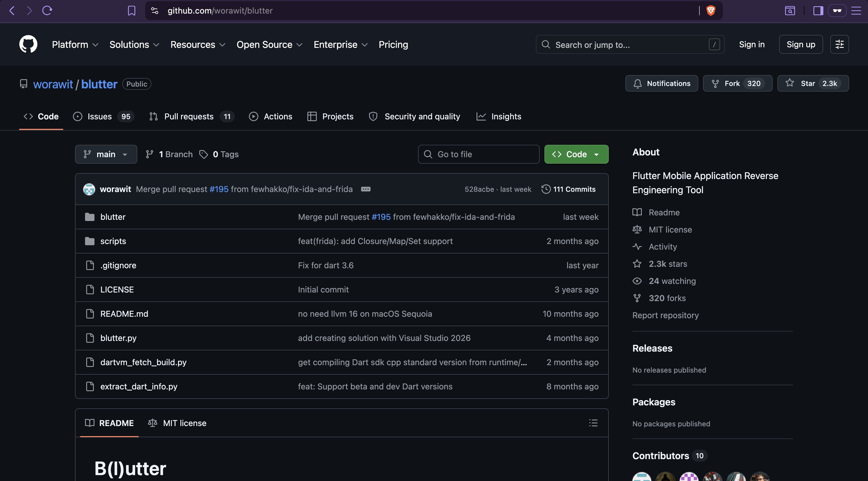Open the .gitignore file
The image size is (868, 481).
click(118, 265)
